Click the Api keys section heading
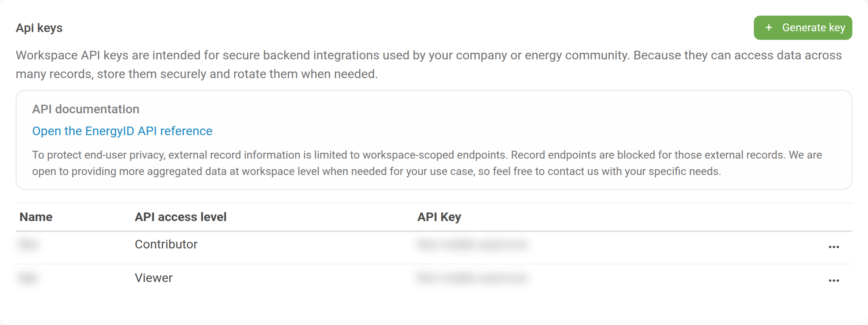 point(39,28)
